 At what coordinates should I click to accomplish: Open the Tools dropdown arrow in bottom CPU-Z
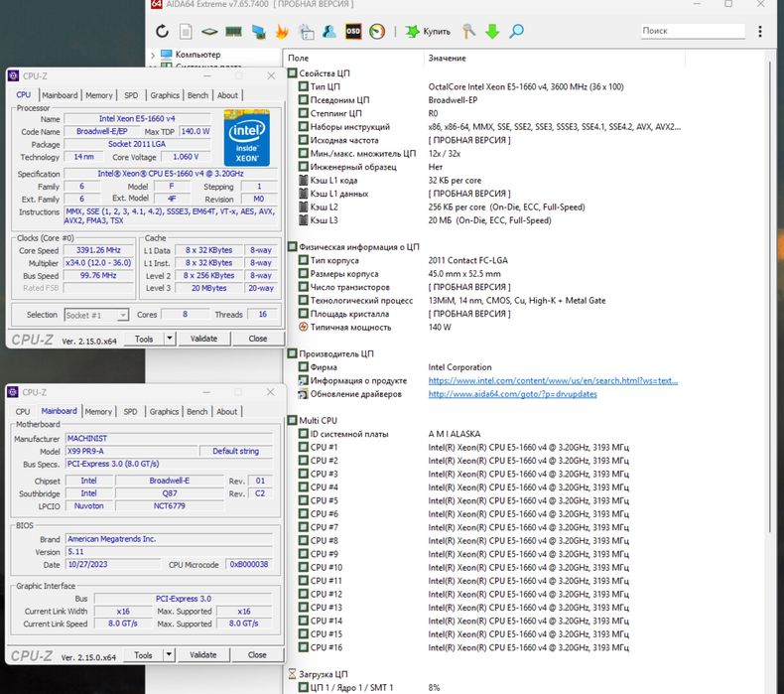coord(169,654)
